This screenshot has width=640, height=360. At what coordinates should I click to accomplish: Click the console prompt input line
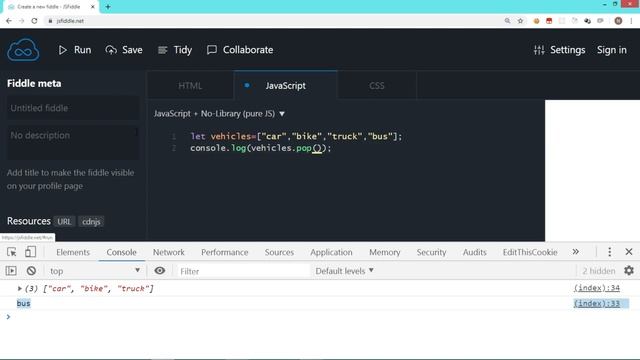click(320, 317)
